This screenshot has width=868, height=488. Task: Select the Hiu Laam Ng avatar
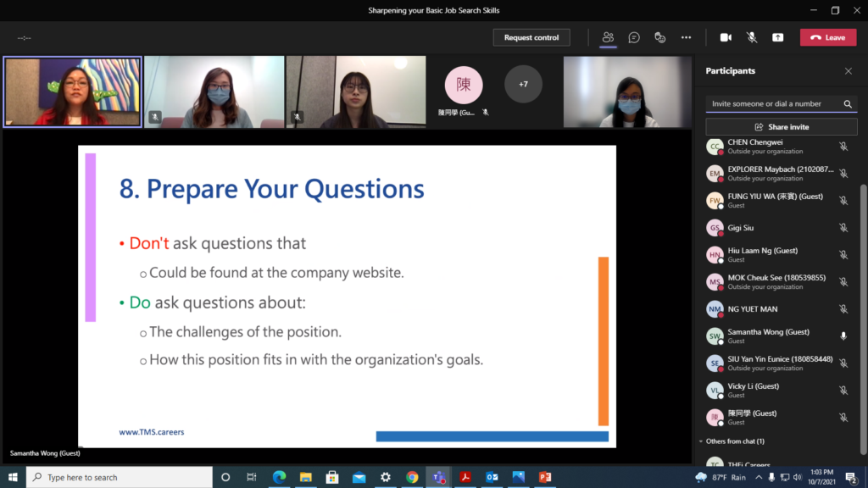(x=715, y=255)
